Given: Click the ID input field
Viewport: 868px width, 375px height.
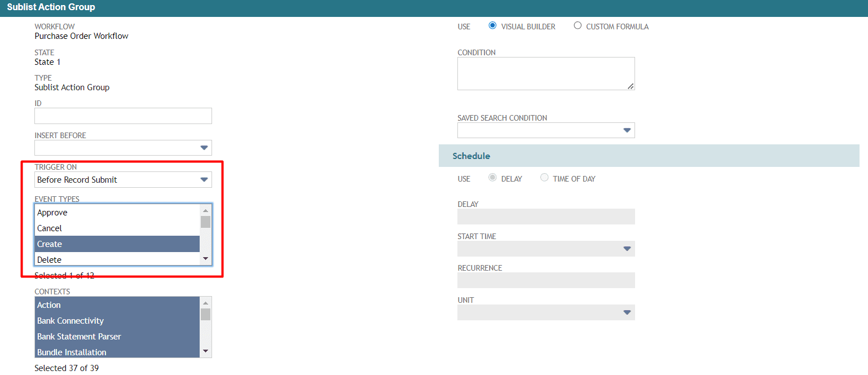Looking at the screenshot, I should [x=123, y=116].
